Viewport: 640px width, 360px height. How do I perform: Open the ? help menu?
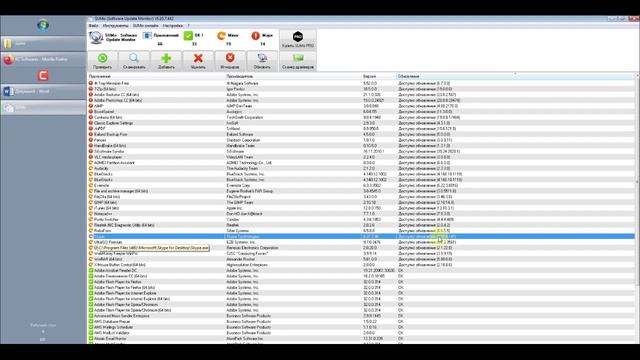(x=188, y=26)
